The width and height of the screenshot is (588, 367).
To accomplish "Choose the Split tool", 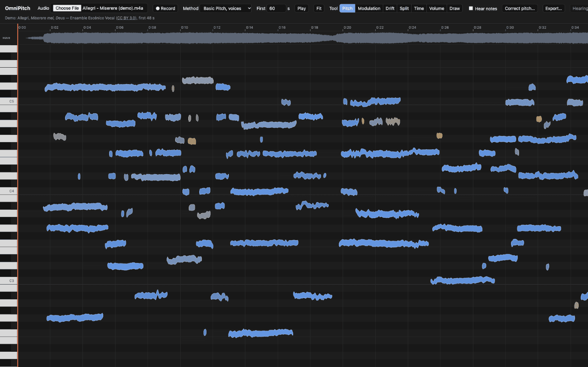I will click(404, 8).
